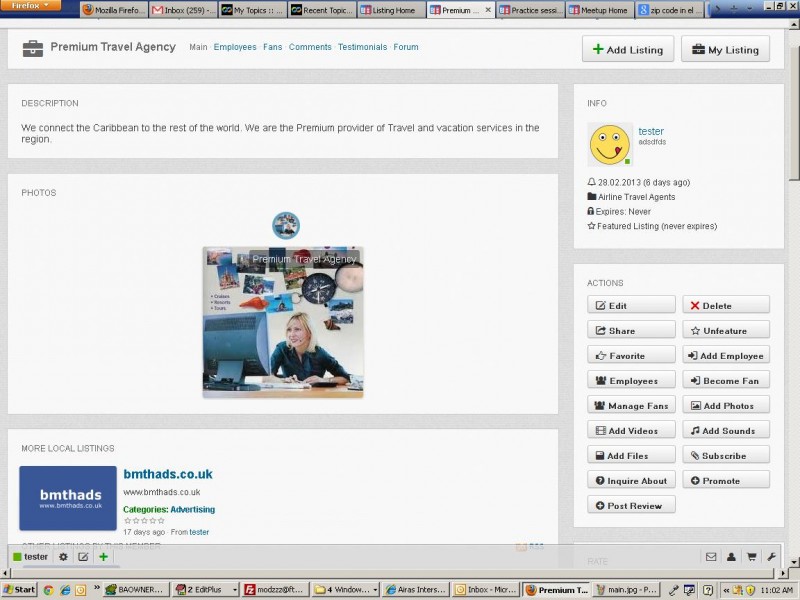Click the Add Listing button
Screen dimensions: 800x600
click(x=628, y=49)
